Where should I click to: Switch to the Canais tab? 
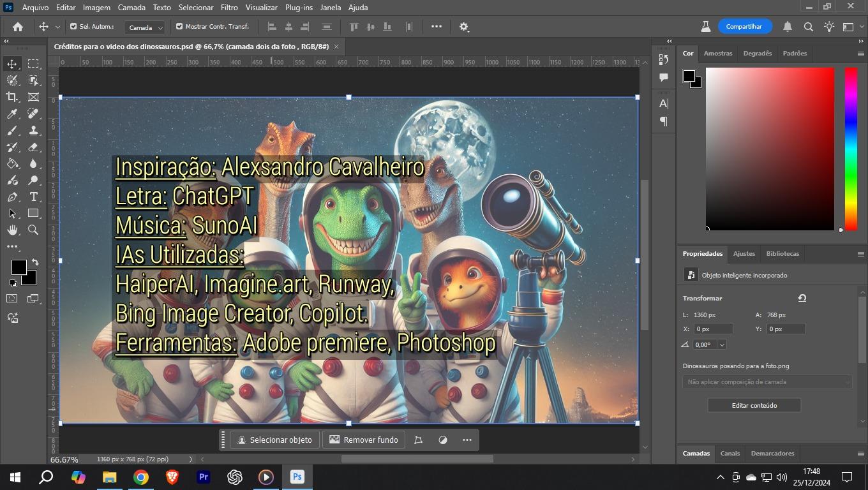click(x=730, y=454)
